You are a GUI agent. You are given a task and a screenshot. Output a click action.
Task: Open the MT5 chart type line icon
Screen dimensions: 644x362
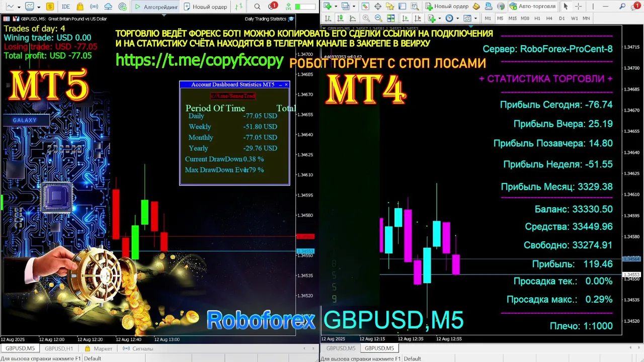[10, 7]
